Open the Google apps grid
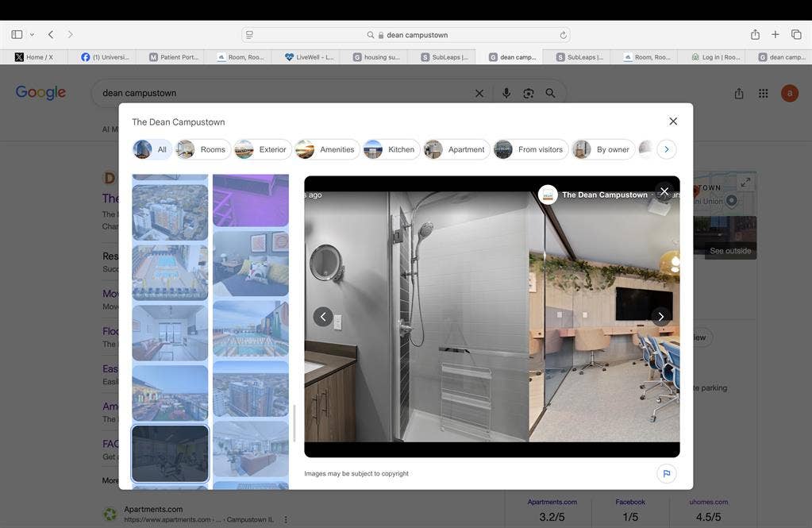812x528 pixels. point(764,93)
